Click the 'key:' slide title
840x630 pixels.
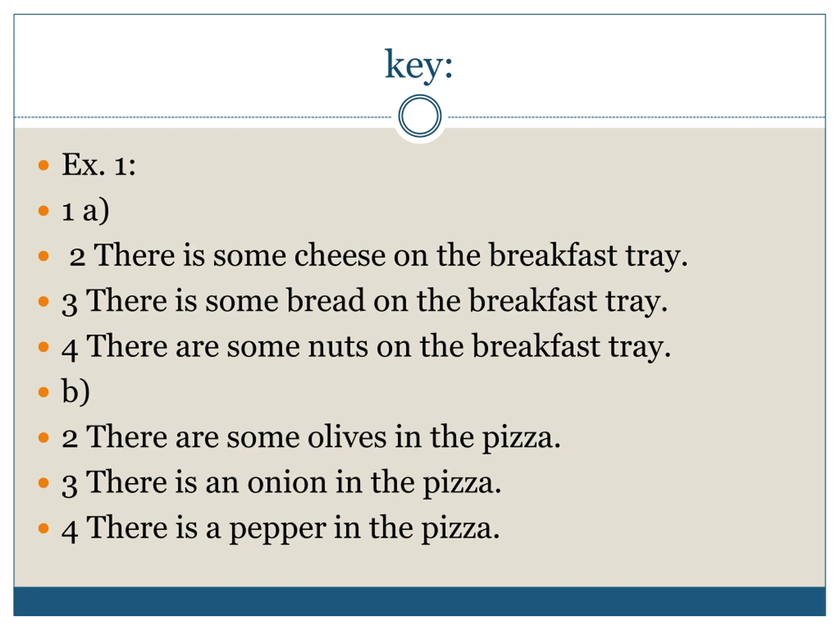pos(419,65)
